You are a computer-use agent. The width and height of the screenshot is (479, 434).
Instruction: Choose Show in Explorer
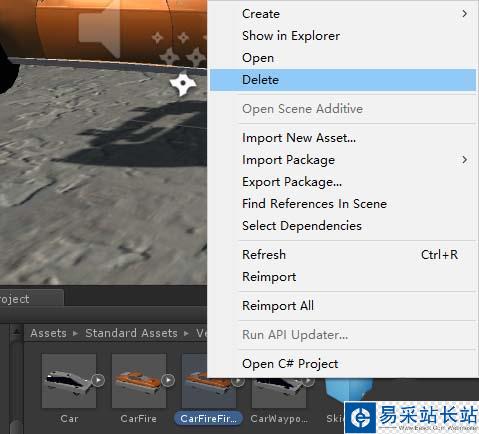(343, 36)
